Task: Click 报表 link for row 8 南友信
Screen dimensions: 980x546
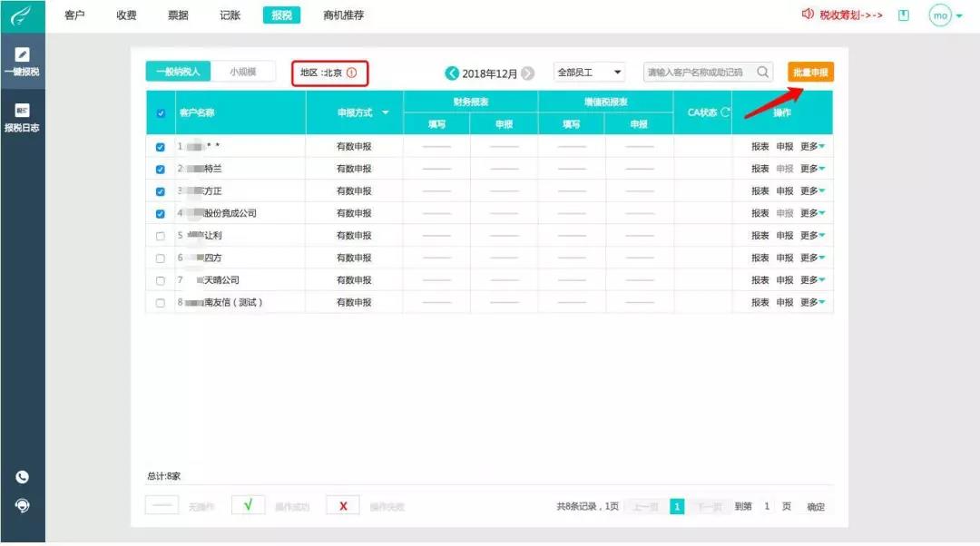Action: coord(760,302)
